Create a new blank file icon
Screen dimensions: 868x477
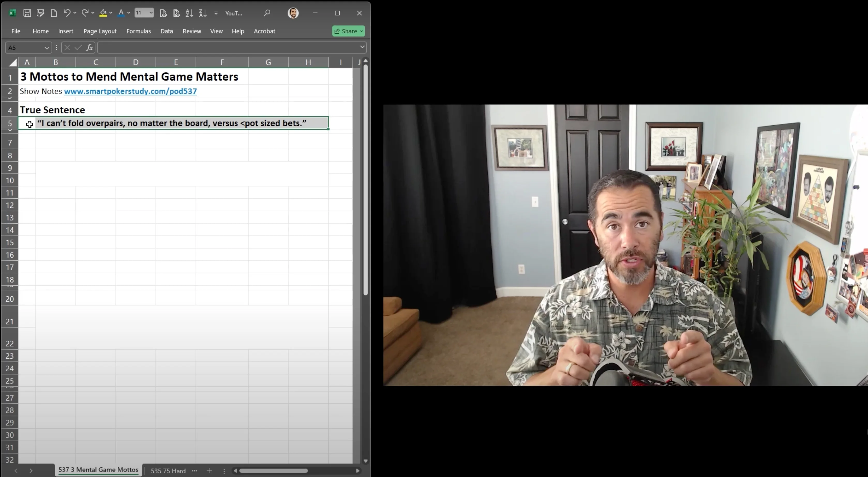tap(54, 13)
